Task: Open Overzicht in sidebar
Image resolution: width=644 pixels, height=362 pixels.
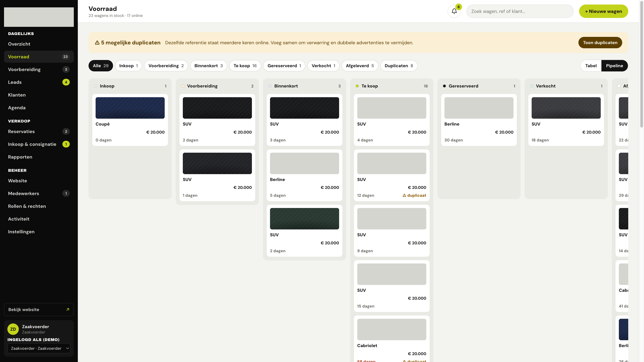Action: coord(39,44)
